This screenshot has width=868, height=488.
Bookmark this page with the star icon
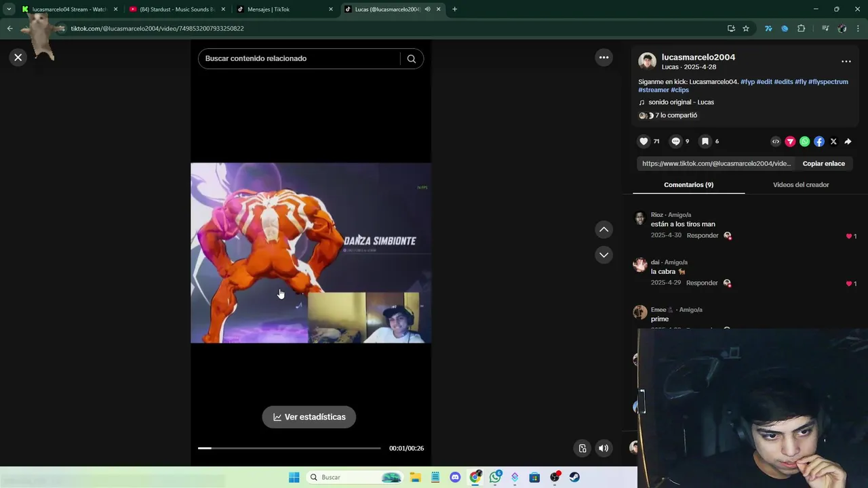746,28
